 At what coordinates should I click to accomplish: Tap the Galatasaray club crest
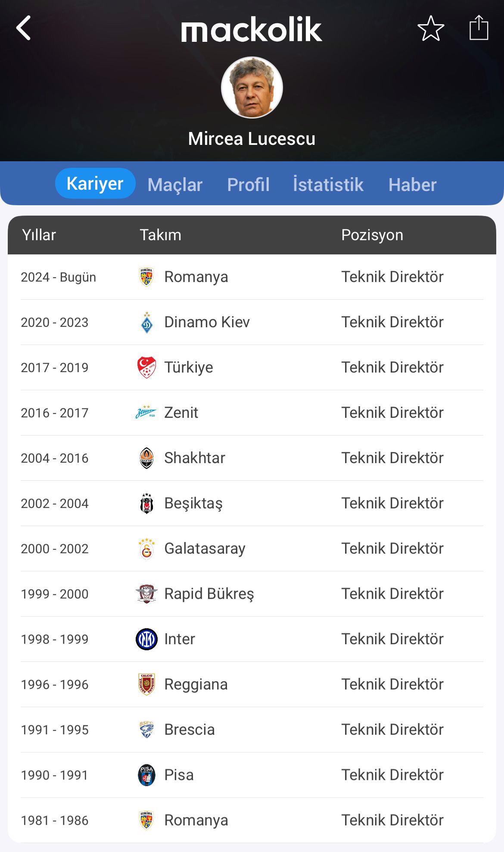coord(147,548)
